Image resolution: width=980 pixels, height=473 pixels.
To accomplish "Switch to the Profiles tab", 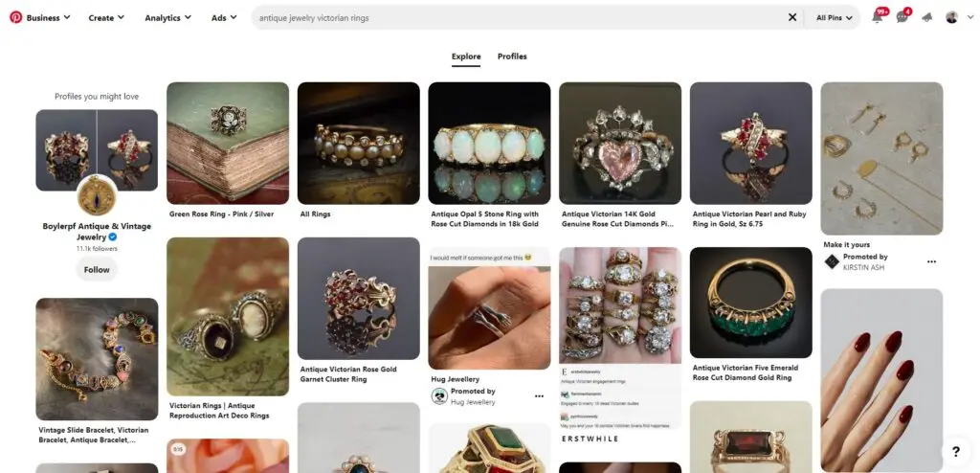I will (512, 56).
